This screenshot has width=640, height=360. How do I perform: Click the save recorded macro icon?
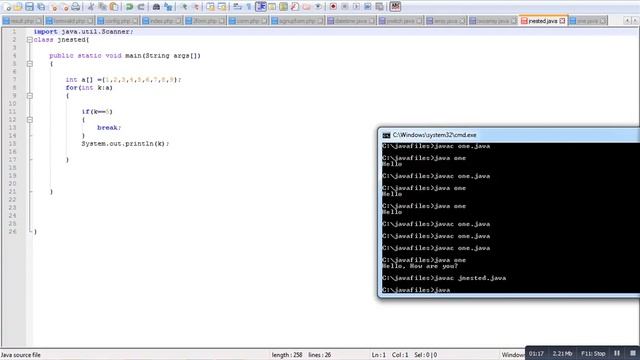[379, 7]
